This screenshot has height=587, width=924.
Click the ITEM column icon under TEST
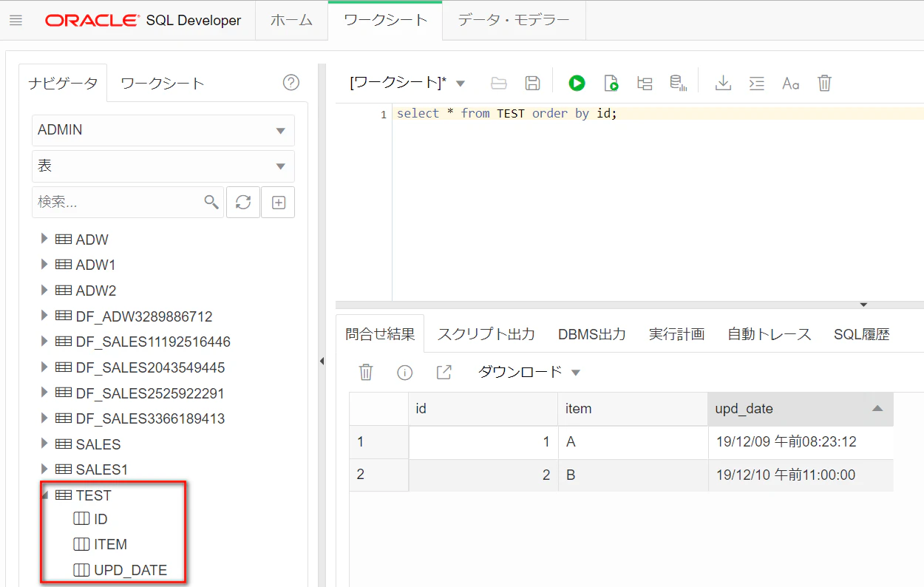tap(81, 544)
